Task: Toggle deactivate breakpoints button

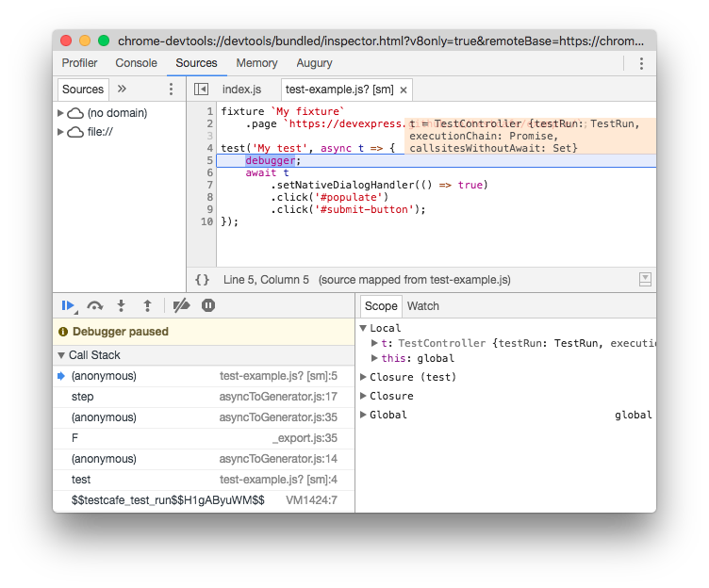Action: point(182,305)
